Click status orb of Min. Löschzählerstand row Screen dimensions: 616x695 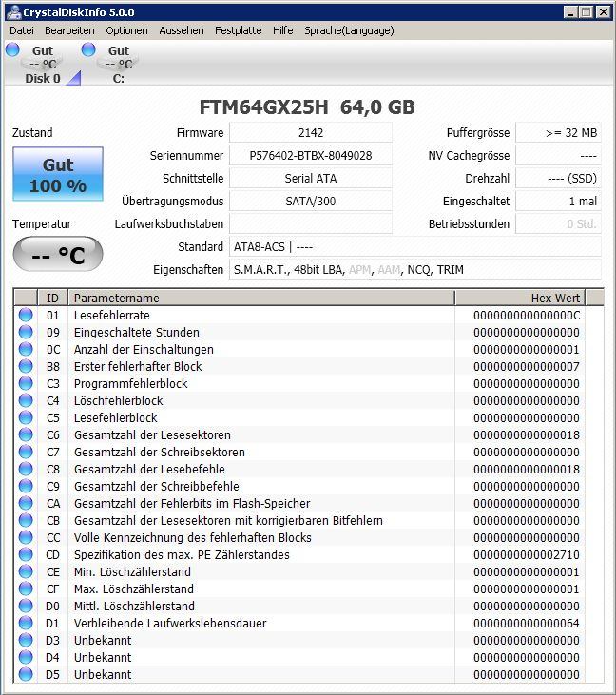pyautogui.click(x=26, y=571)
